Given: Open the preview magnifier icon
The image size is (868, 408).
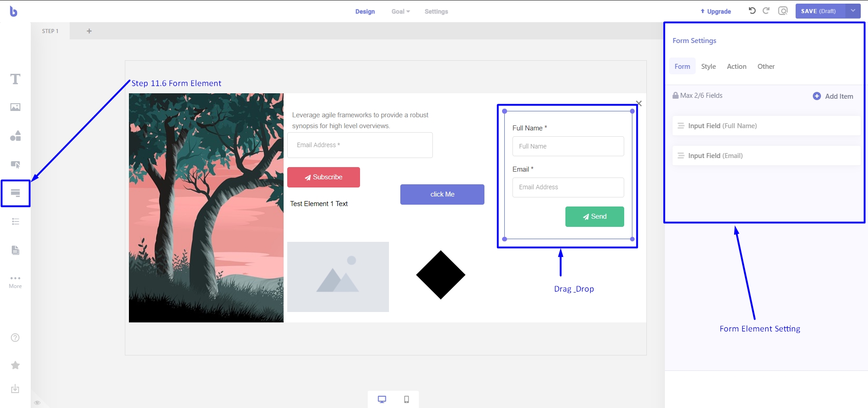Looking at the screenshot, I should tap(783, 11).
